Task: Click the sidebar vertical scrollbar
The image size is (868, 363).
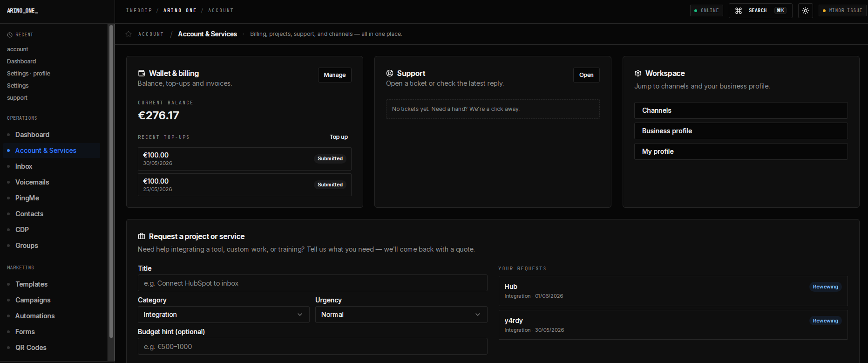Action: 111,182
